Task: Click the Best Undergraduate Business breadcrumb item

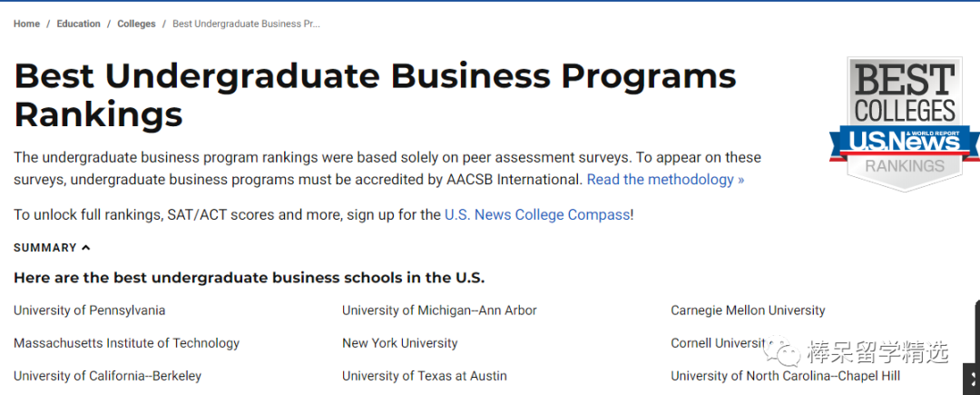Action: pyautogui.click(x=246, y=24)
